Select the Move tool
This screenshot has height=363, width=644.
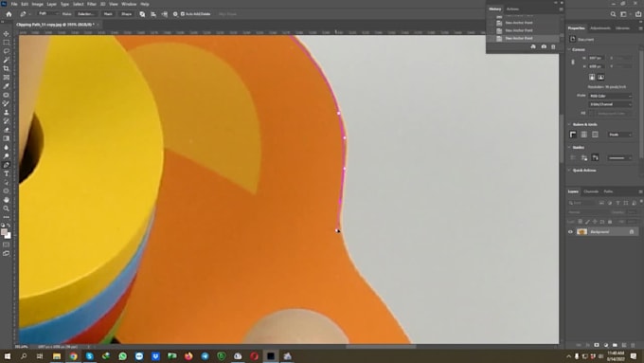pyautogui.click(x=7, y=34)
